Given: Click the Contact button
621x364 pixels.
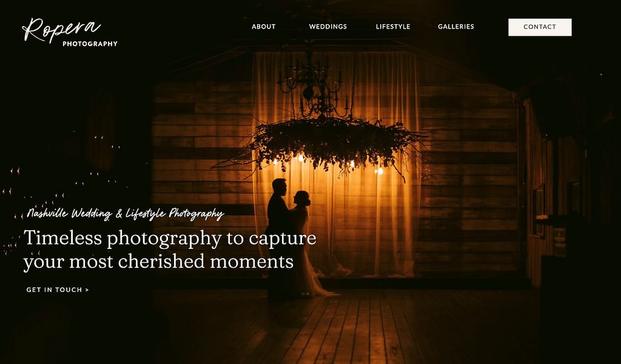Looking at the screenshot, I should coord(540,27).
